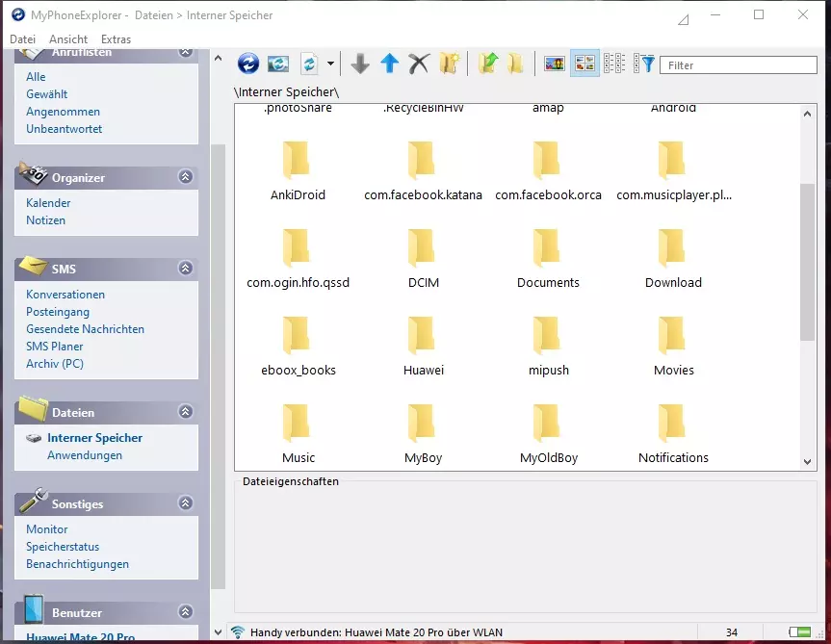Open Angenommen call list
The image size is (831, 644).
63,112
